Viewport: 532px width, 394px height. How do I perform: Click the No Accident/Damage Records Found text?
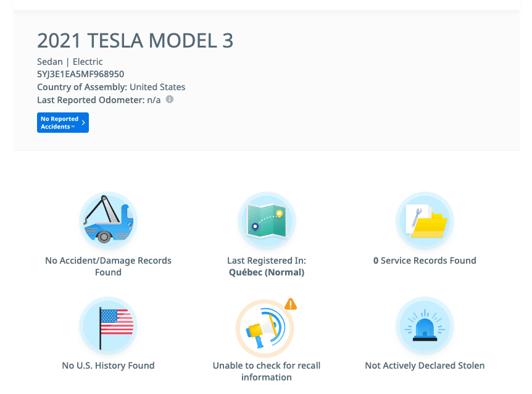tap(108, 266)
